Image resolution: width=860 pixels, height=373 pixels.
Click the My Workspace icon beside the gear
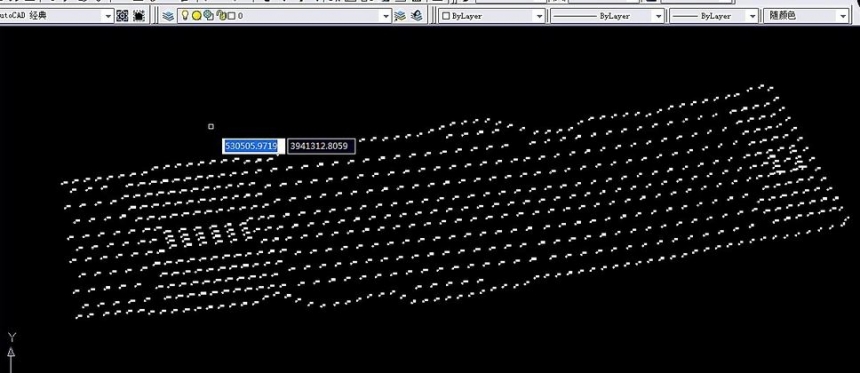[x=139, y=16]
